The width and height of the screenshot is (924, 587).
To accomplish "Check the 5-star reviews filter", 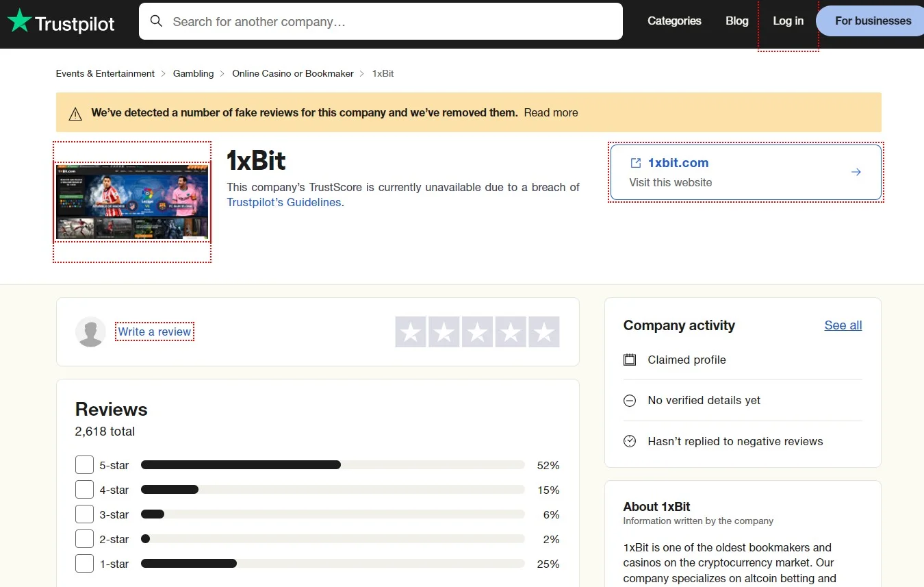I will [x=84, y=464].
